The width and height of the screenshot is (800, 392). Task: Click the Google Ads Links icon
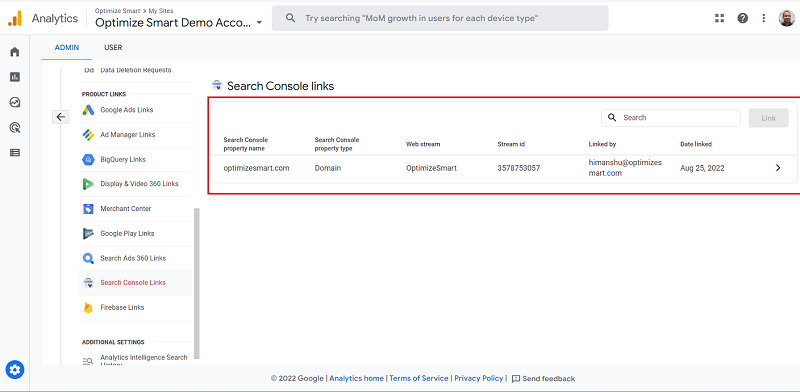88,110
